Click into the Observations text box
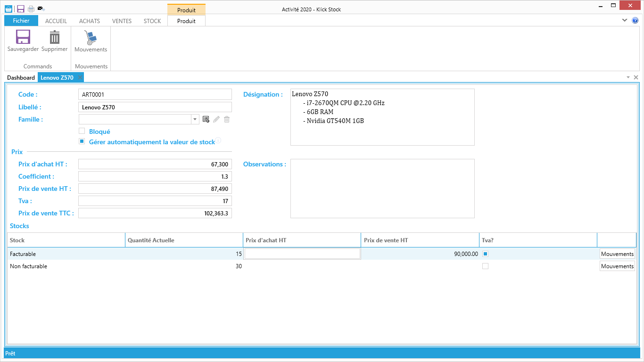 tap(382, 189)
